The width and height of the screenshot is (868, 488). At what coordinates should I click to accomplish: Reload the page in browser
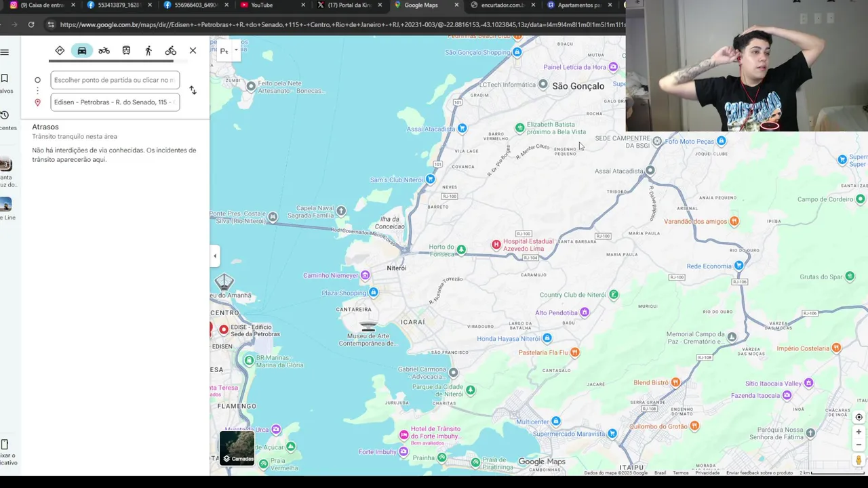click(x=31, y=24)
